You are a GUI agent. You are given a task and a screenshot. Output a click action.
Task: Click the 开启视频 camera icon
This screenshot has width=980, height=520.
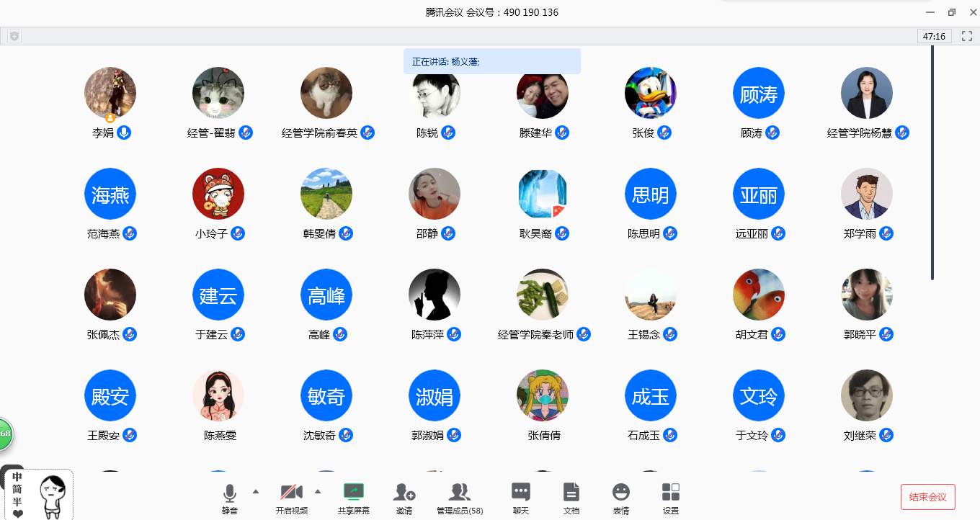pyautogui.click(x=291, y=493)
